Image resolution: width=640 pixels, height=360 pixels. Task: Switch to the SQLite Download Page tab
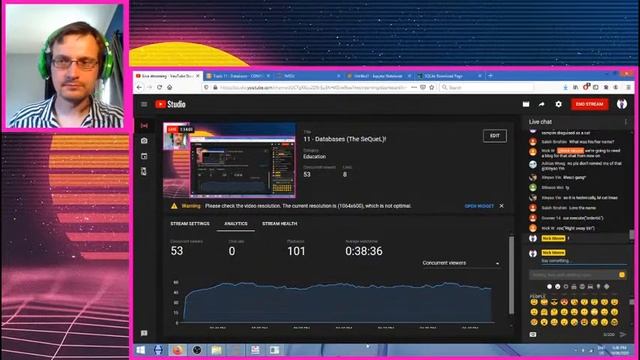(449, 76)
